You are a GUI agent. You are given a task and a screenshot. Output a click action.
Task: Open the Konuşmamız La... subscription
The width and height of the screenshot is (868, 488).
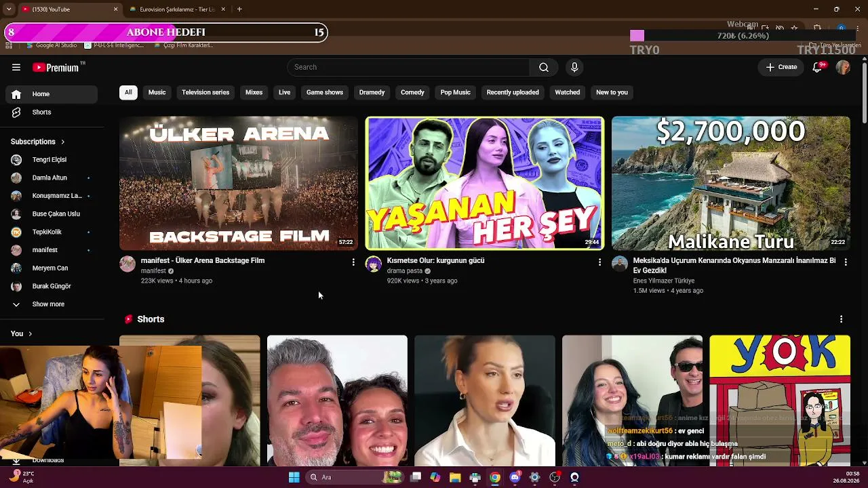(52, 196)
